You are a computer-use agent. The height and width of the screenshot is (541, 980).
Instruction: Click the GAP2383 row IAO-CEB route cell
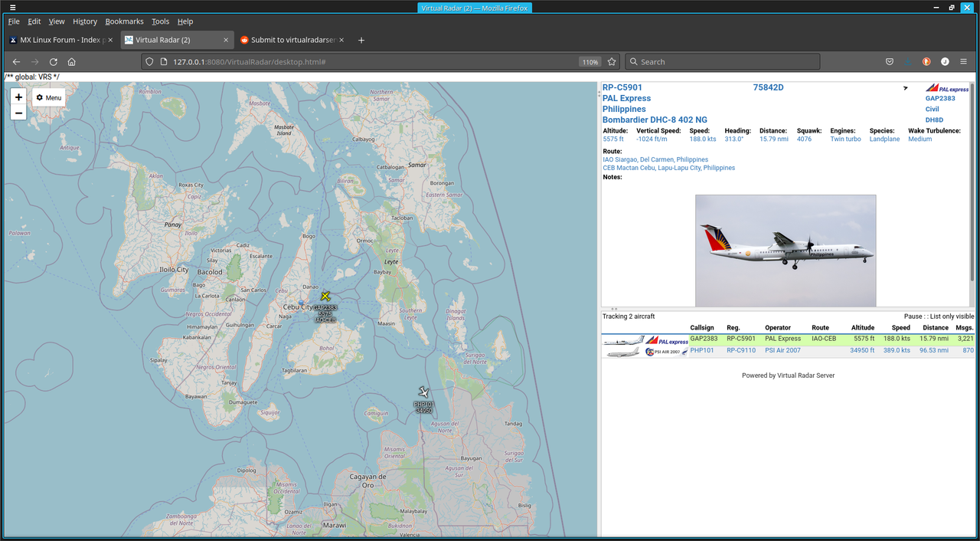(x=824, y=339)
